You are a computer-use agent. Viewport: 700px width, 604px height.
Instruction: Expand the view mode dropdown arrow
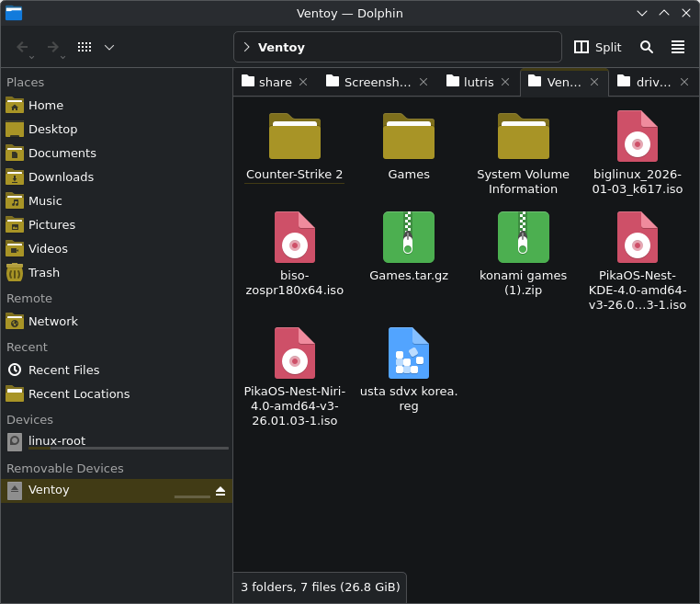click(x=109, y=47)
